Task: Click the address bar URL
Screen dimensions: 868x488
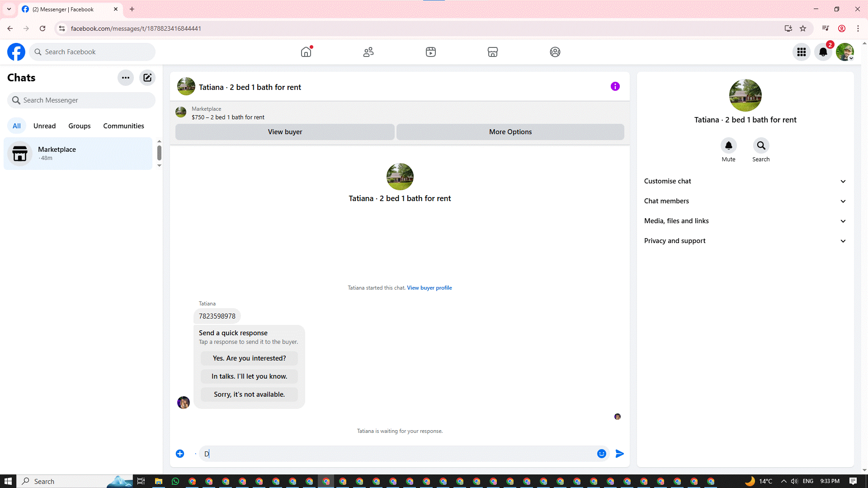Action: 136,28
